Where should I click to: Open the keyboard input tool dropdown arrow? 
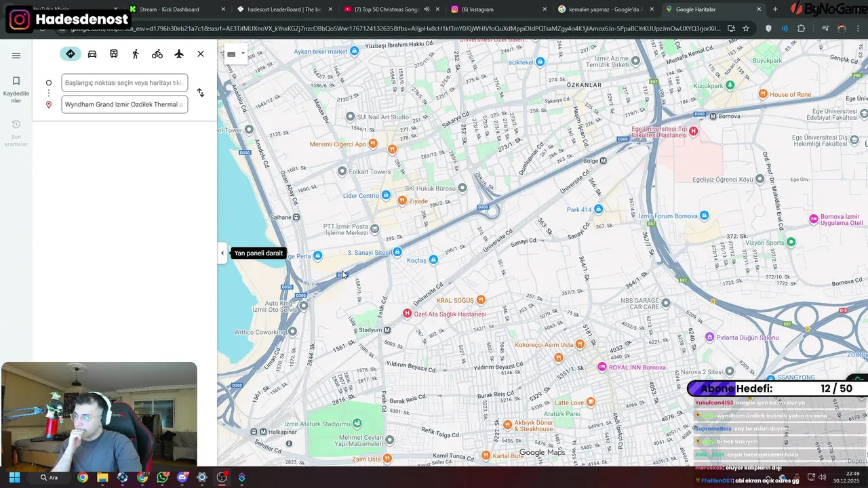(x=243, y=54)
